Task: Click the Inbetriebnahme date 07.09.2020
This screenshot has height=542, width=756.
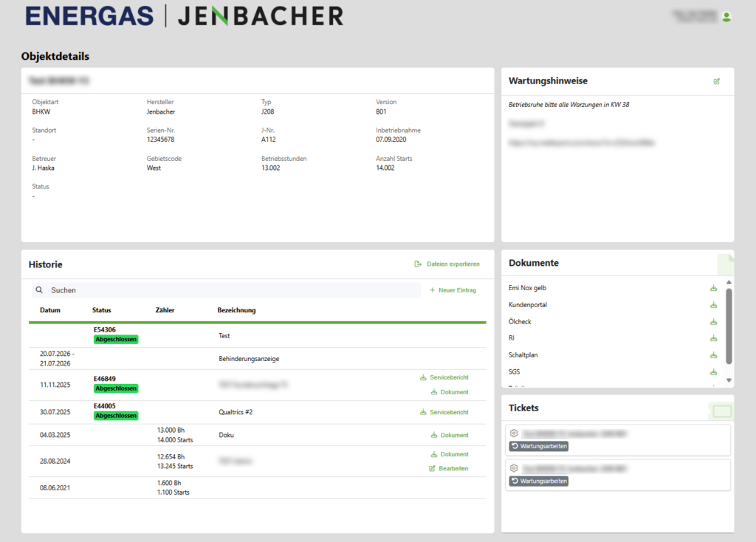Action: pos(391,140)
